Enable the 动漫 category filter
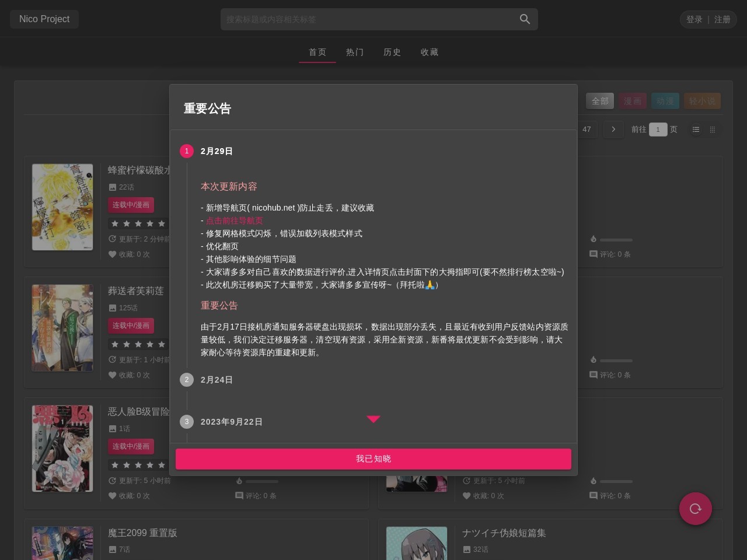This screenshot has height=560, width=747. 665,101
